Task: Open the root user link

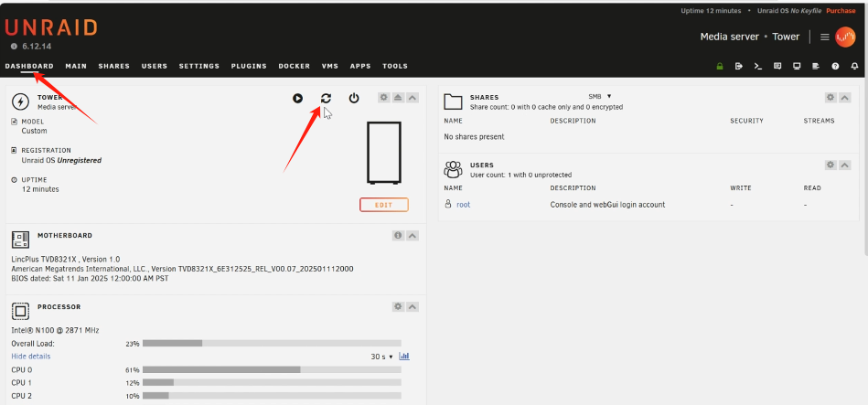Action: click(x=464, y=205)
